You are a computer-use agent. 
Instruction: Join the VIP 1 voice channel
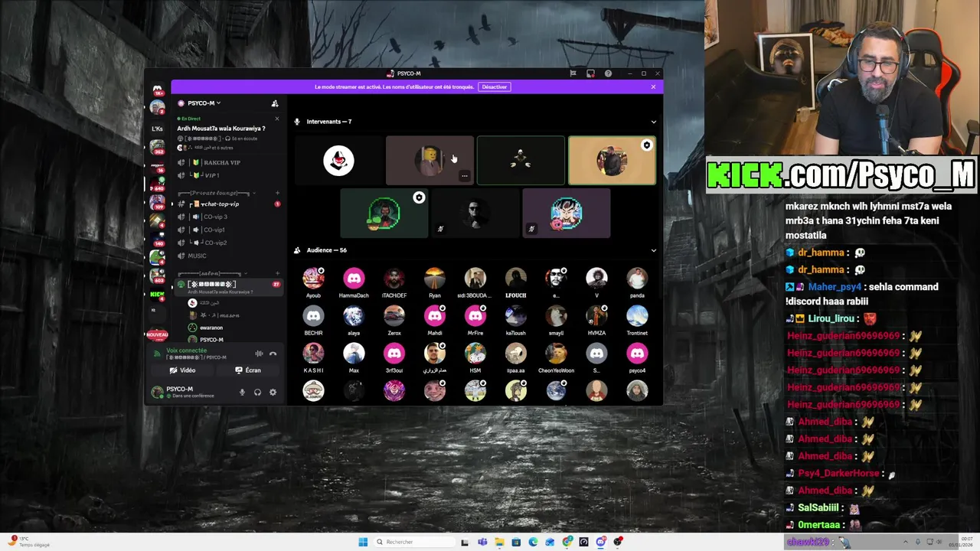228,175
